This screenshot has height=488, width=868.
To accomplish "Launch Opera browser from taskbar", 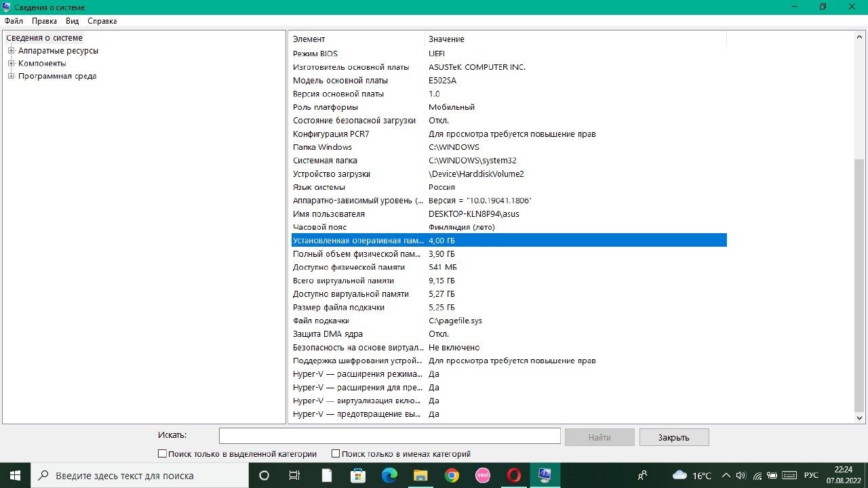I will [514, 475].
